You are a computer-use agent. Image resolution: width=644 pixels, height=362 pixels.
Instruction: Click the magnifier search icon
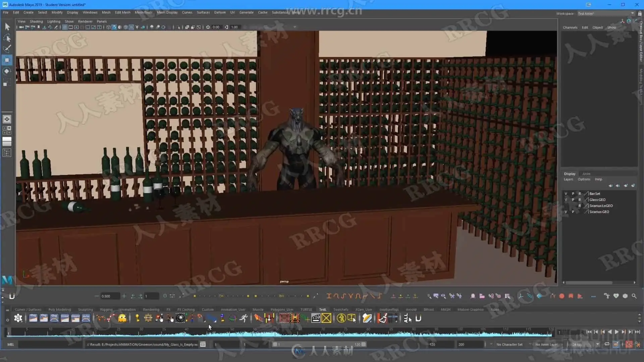click(634, 296)
